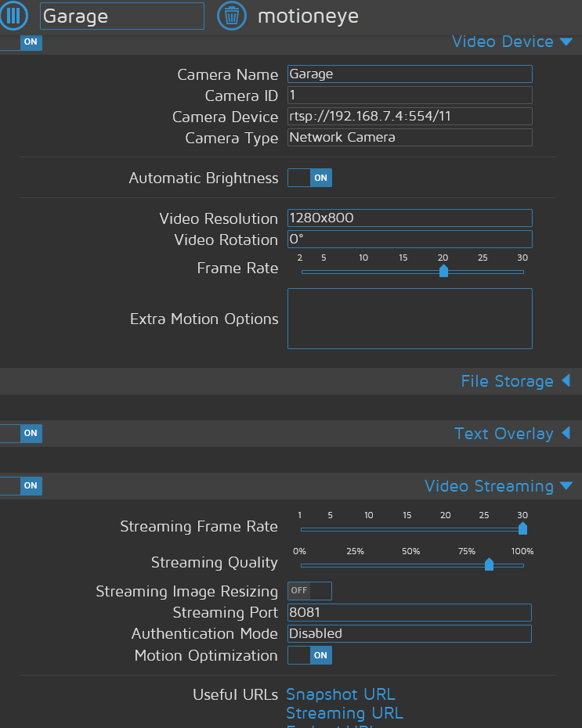Click the Video Device arrow icon
This screenshot has height=728, width=582.
tap(566, 42)
